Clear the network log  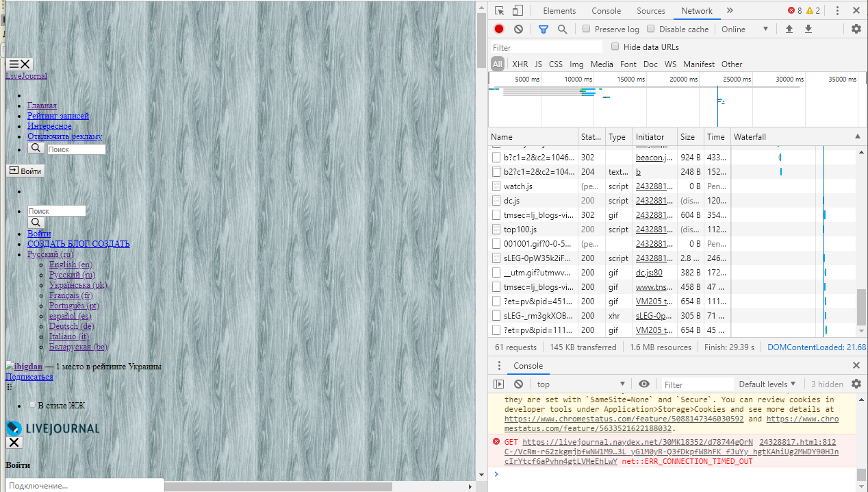[518, 29]
